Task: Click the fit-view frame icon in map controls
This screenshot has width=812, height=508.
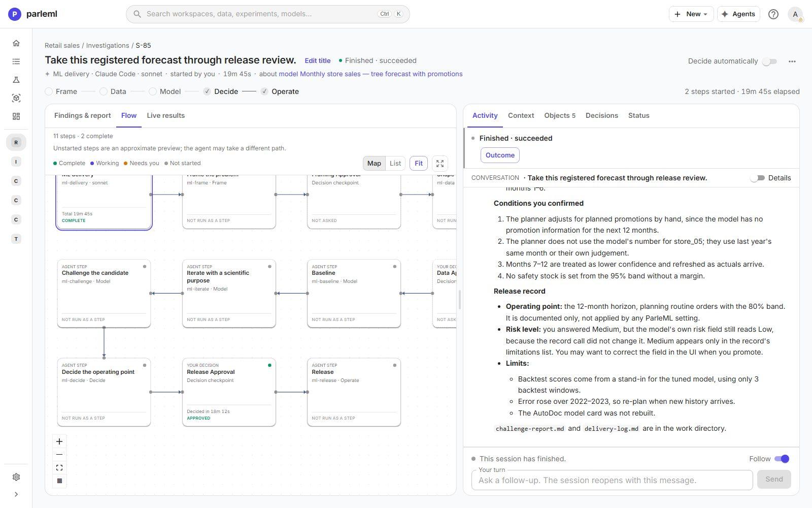Action: (x=59, y=468)
